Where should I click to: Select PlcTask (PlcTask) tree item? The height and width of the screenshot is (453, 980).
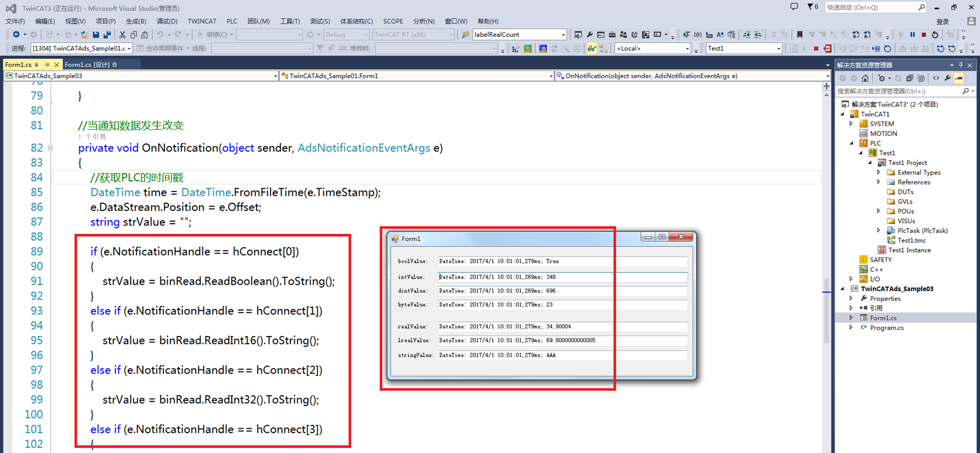[x=922, y=231]
